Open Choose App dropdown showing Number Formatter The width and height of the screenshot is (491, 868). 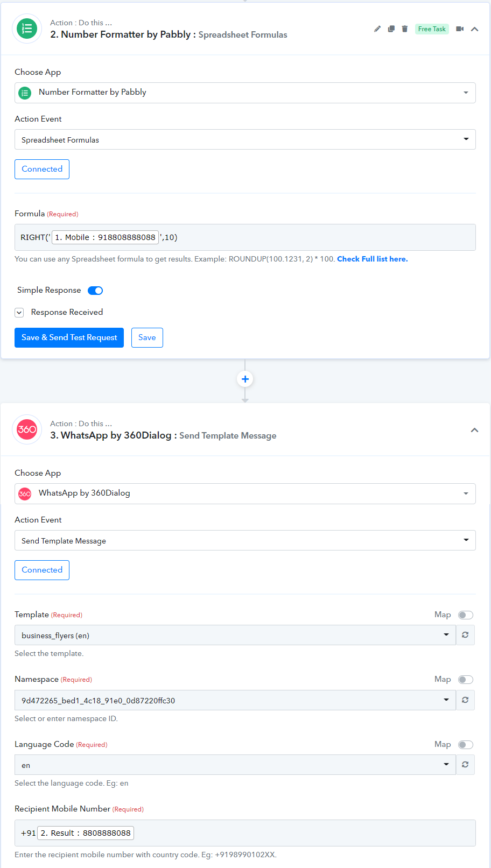pos(245,93)
